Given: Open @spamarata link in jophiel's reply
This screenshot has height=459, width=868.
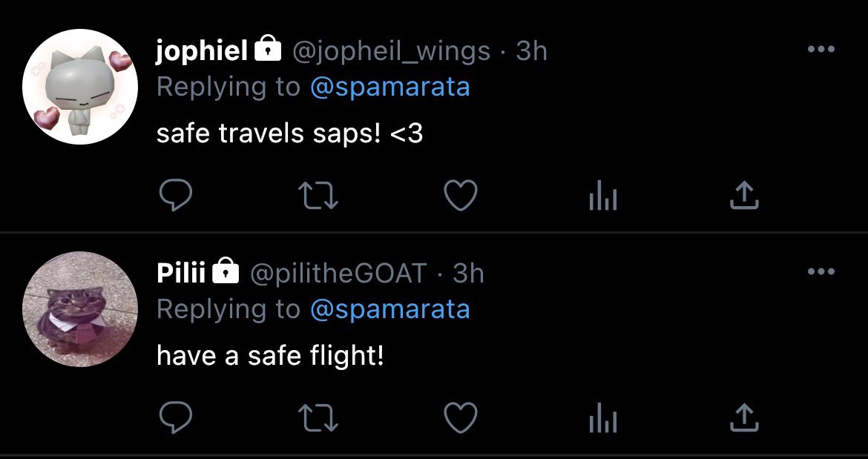Looking at the screenshot, I should click(x=389, y=87).
